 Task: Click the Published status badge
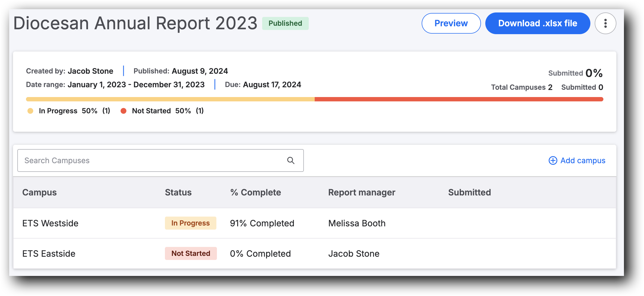[285, 23]
